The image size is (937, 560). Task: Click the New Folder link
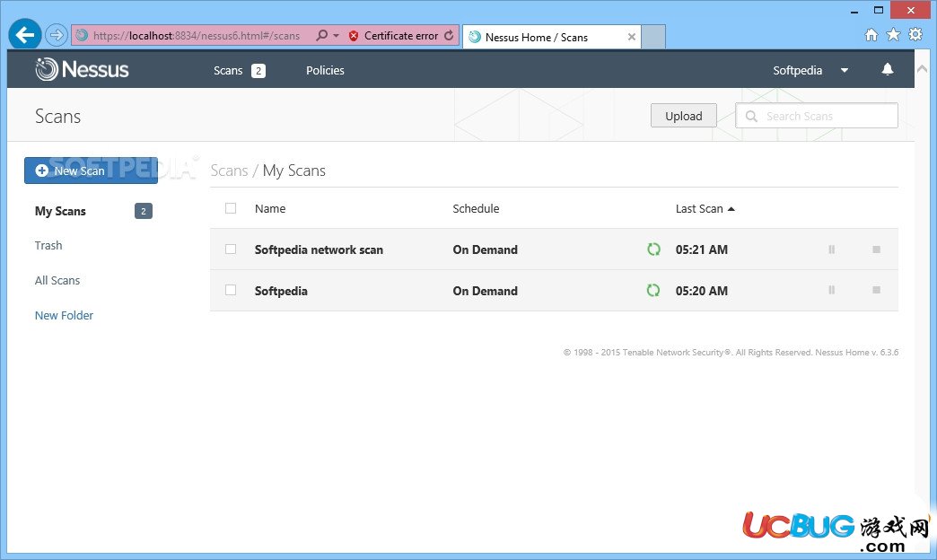pyautogui.click(x=64, y=316)
